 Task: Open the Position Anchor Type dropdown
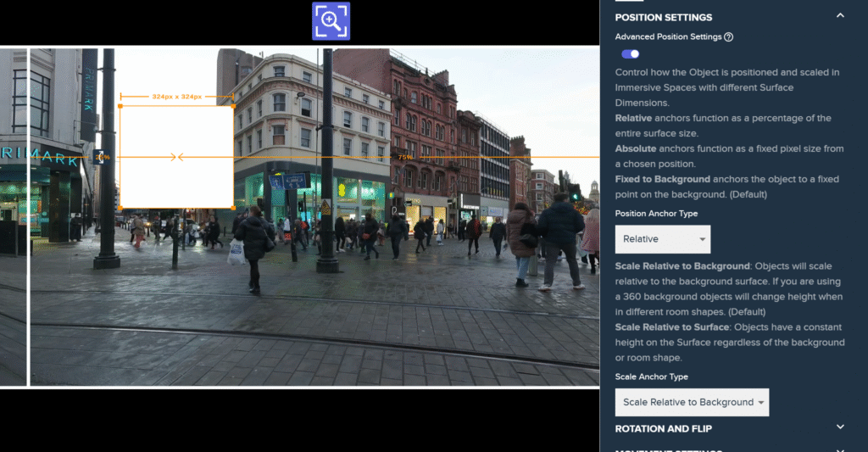click(663, 239)
